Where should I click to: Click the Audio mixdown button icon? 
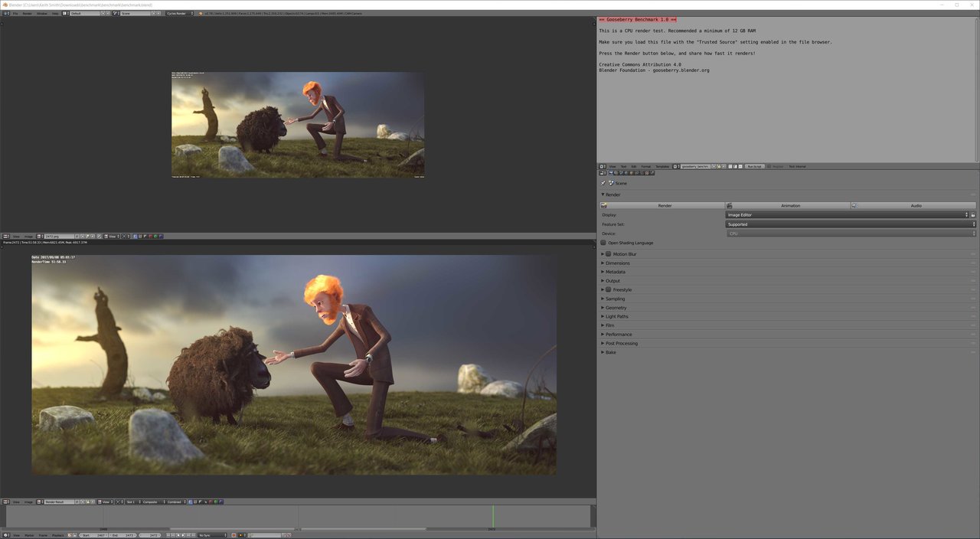(x=854, y=205)
